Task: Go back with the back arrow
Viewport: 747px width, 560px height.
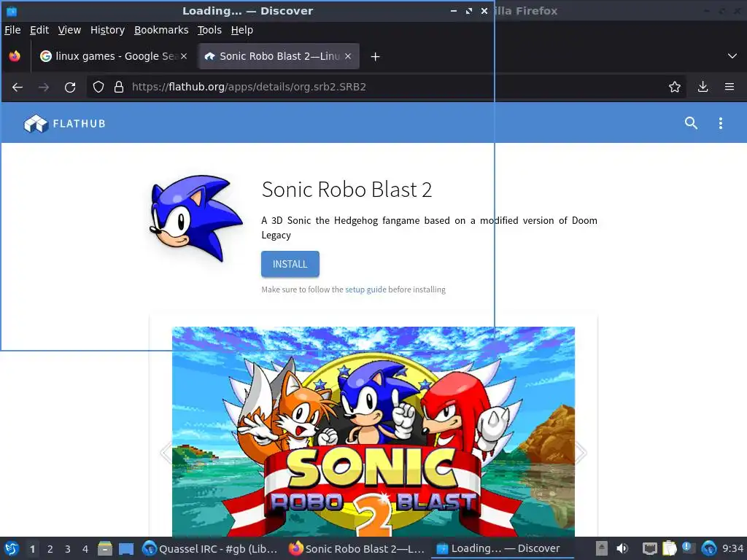Action: [x=18, y=87]
